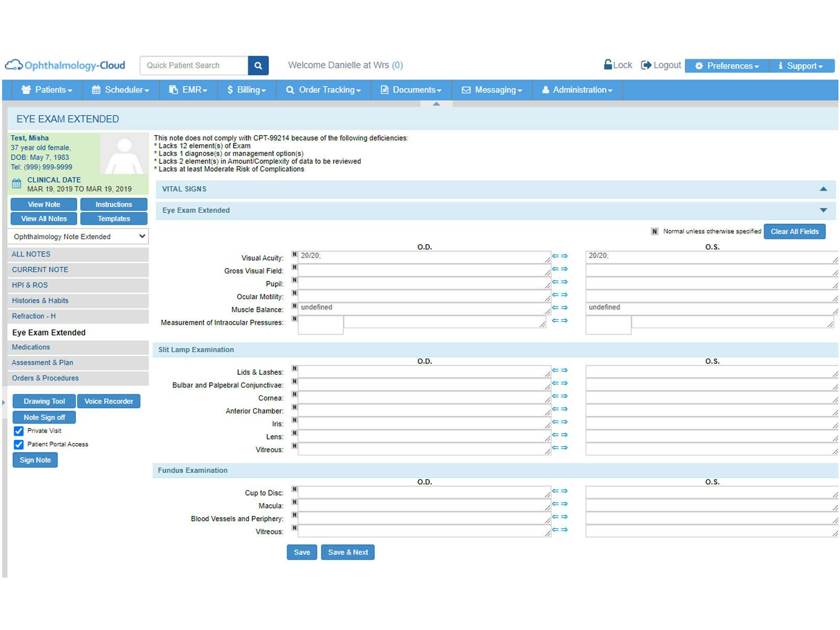
Task: Click the Billing dollar icon
Action: [x=229, y=90]
